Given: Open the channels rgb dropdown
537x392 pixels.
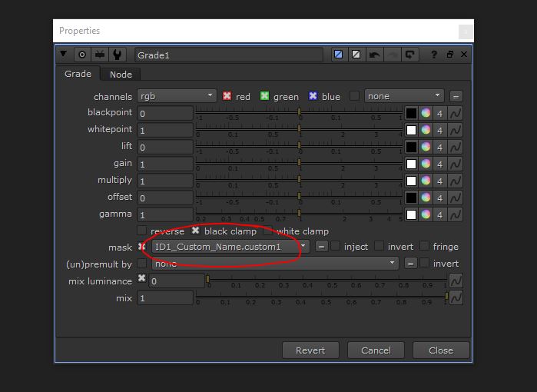Looking at the screenshot, I should tap(176, 96).
